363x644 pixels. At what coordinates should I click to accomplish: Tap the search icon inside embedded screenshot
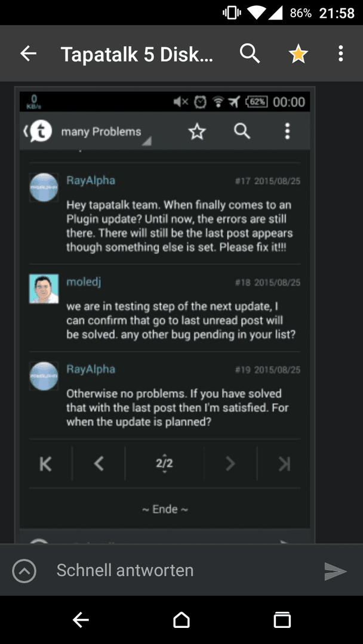(242, 131)
